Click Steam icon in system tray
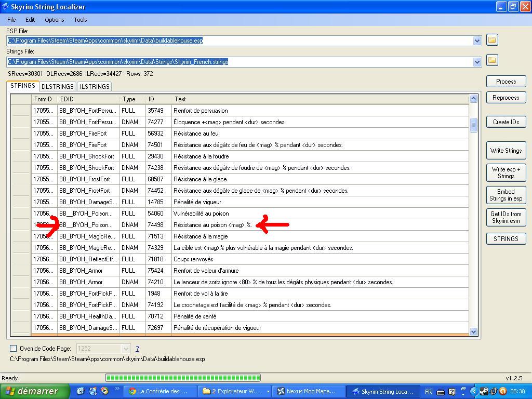Viewport: 532px width, 399px height. point(484,392)
